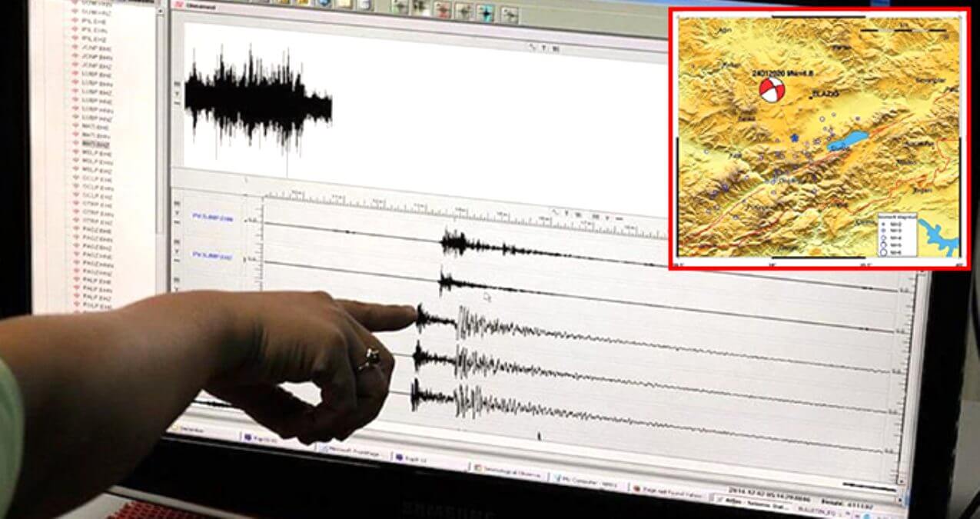The height and width of the screenshot is (519, 980).
Task: Click the red waveform icon in top toolbar
Action: (x=441, y=8)
